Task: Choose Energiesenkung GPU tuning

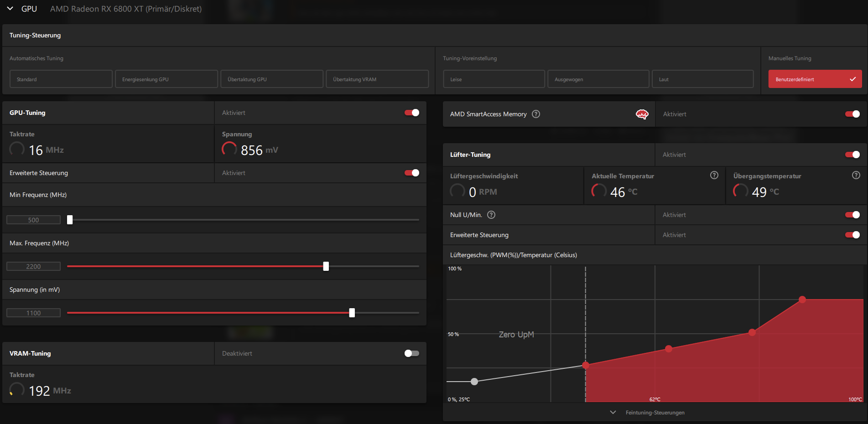Action: (x=166, y=79)
